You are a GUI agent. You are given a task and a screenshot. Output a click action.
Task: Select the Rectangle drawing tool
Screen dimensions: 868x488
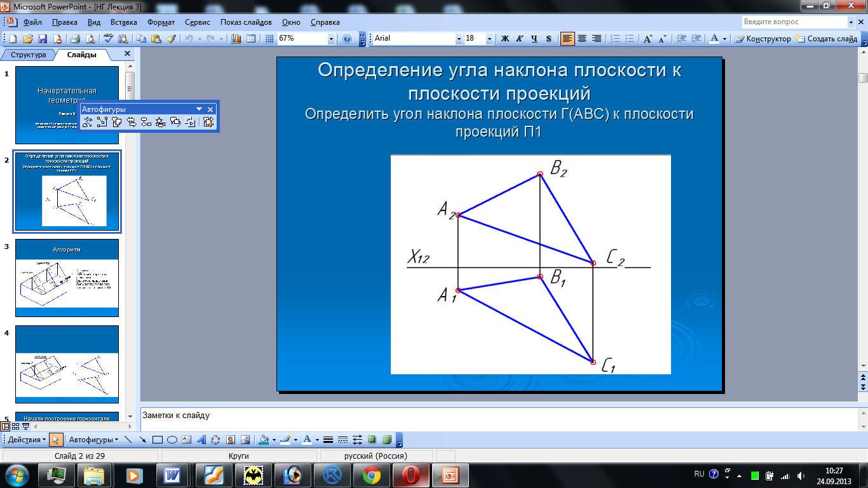(158, 440)
